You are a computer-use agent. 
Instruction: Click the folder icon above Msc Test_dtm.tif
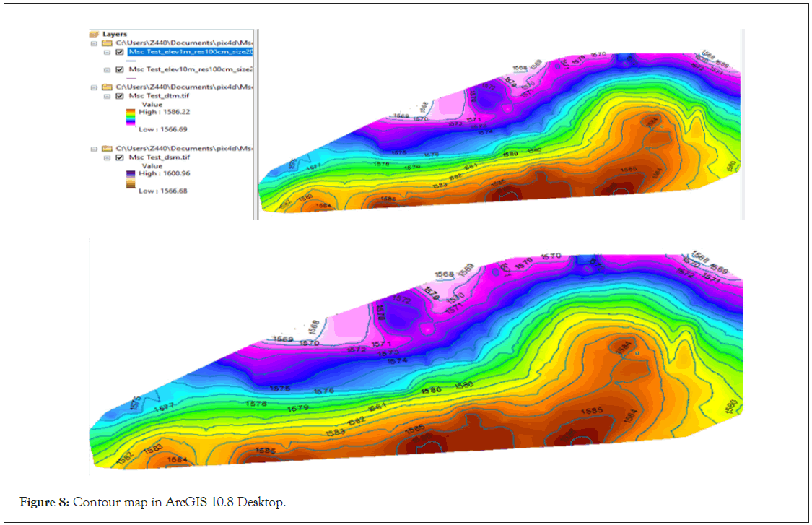[107, 87]
